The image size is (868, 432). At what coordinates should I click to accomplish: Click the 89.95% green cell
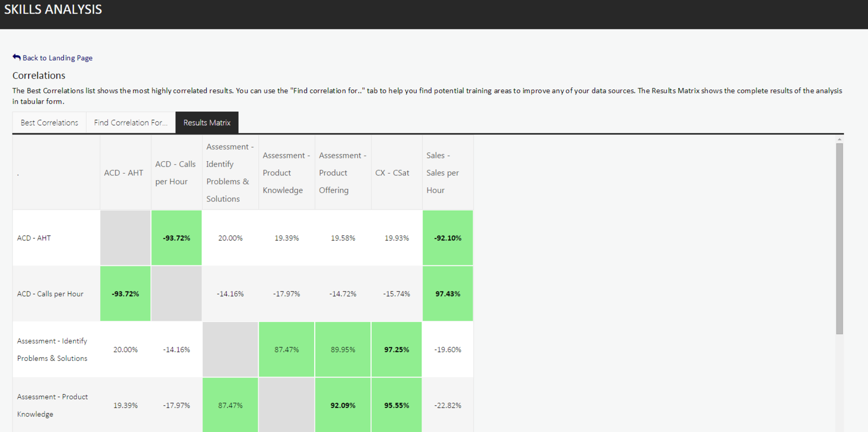pyautogui.click(x=343, y=350)
